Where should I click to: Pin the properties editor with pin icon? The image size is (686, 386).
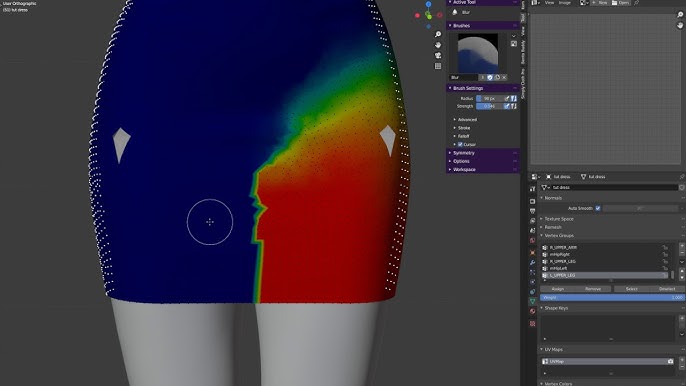click(x=682, y=177)
